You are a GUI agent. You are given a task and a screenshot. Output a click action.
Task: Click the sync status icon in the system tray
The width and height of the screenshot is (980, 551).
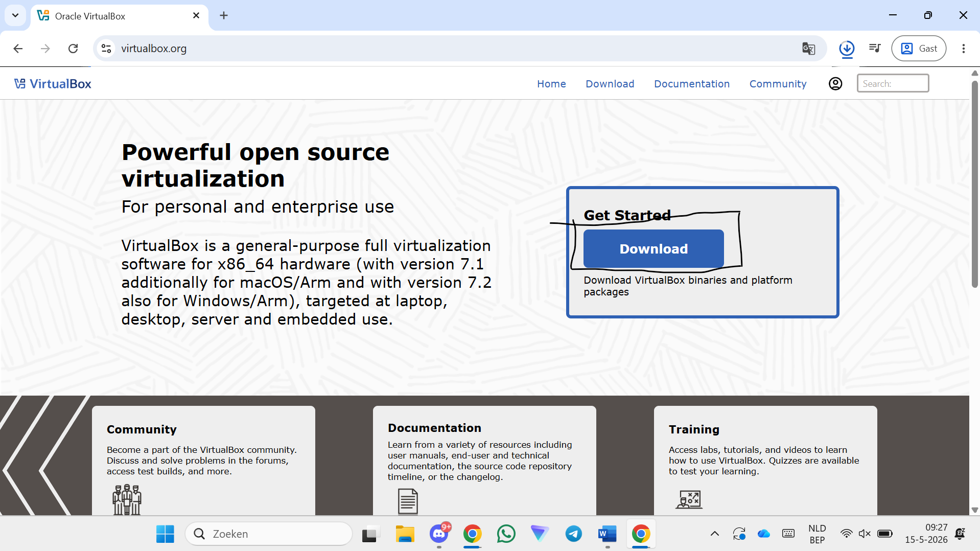point(739,534)
